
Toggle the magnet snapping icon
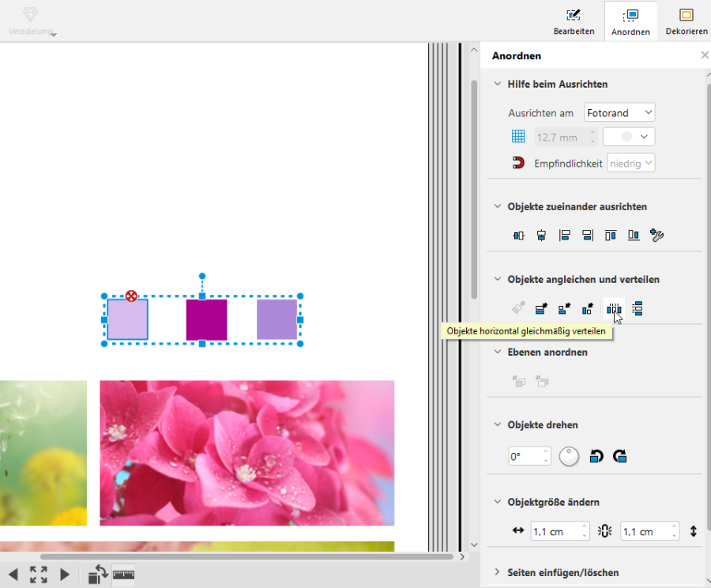(x=518, y=163)
